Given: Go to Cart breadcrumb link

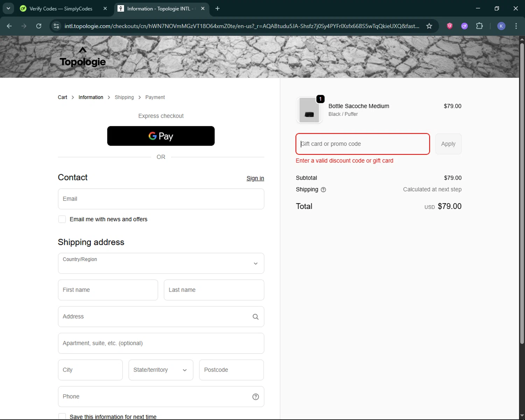Looking at the screenshot, I should [x=62, y=97].
